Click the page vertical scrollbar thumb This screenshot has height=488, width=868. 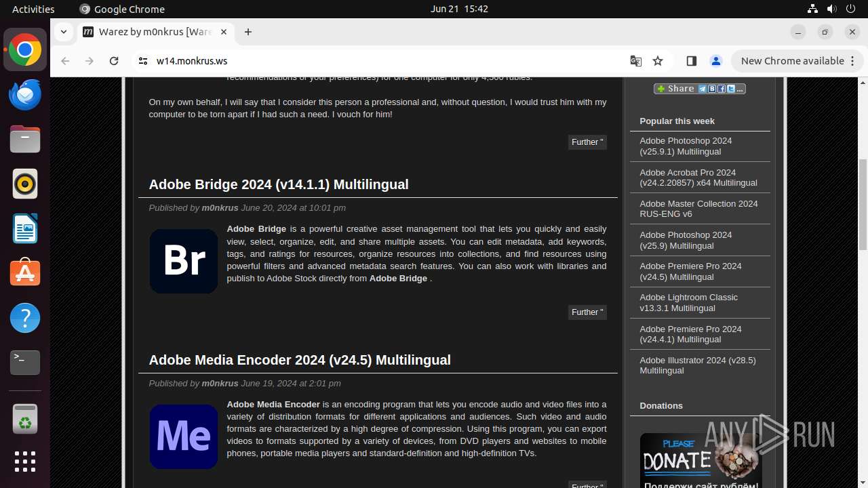[x=863, y=203]
